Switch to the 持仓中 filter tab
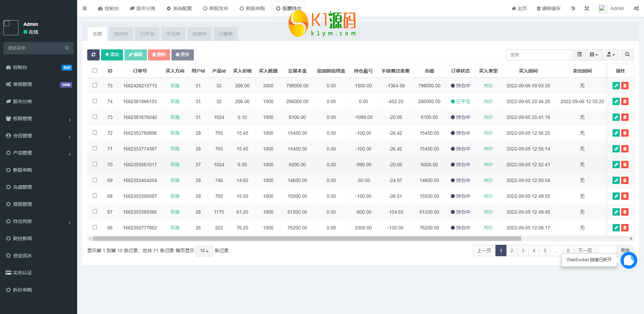This screenshot has height=314, width=644. click(121, 34)
